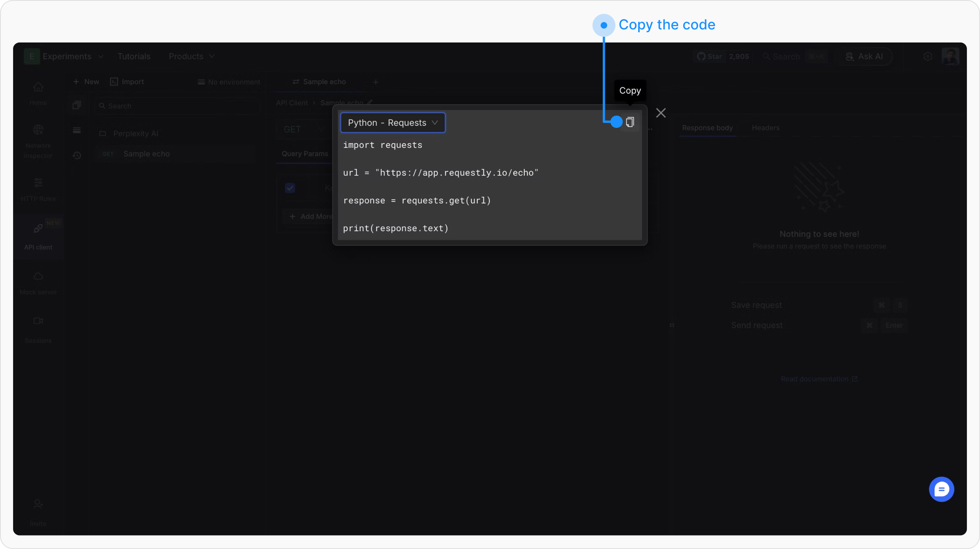This screenshot has width=980, height=549.
Task: Toggle the query param row checkbox
Action: (290, 188)
